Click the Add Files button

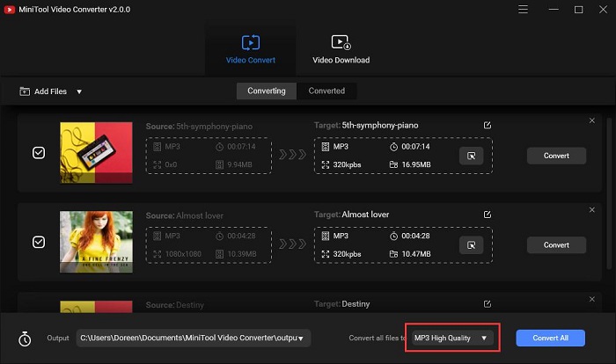43,91
